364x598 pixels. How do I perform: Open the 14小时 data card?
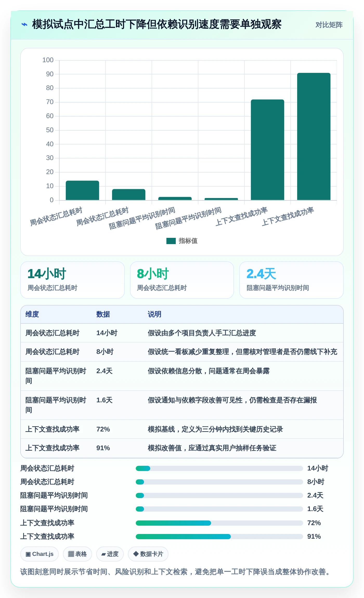pyautogui.click(x=73, y=280)
